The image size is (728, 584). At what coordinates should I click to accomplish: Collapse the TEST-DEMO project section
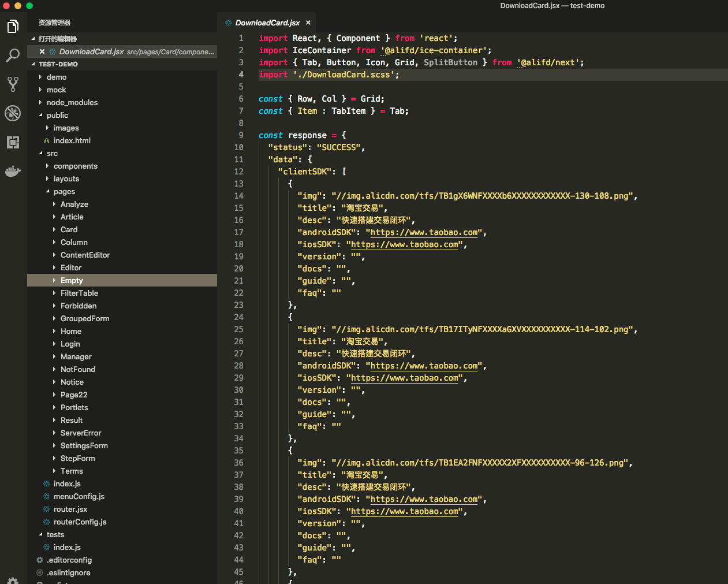58,64
